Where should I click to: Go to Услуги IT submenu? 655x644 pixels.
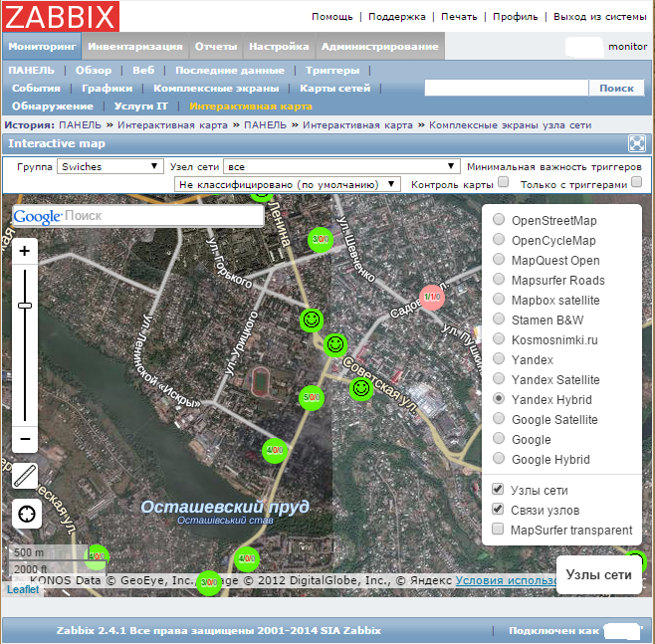click(140, 107)
